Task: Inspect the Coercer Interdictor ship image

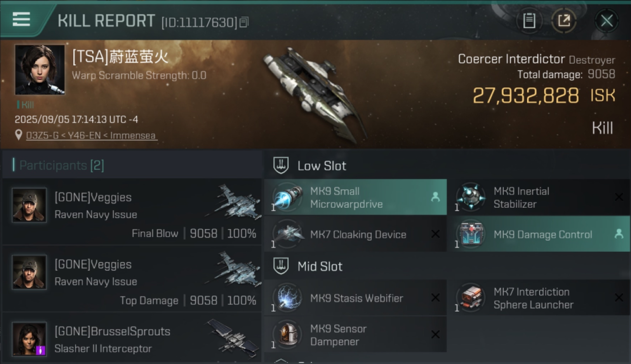Action: coord(314,95)
